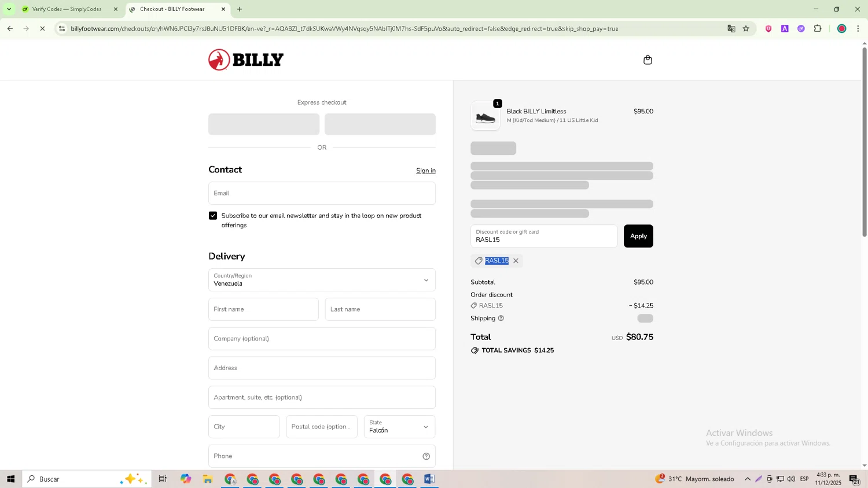Screen dimensions: 868x488
Task: Click the Postal code field
Action: pos(322,427)
